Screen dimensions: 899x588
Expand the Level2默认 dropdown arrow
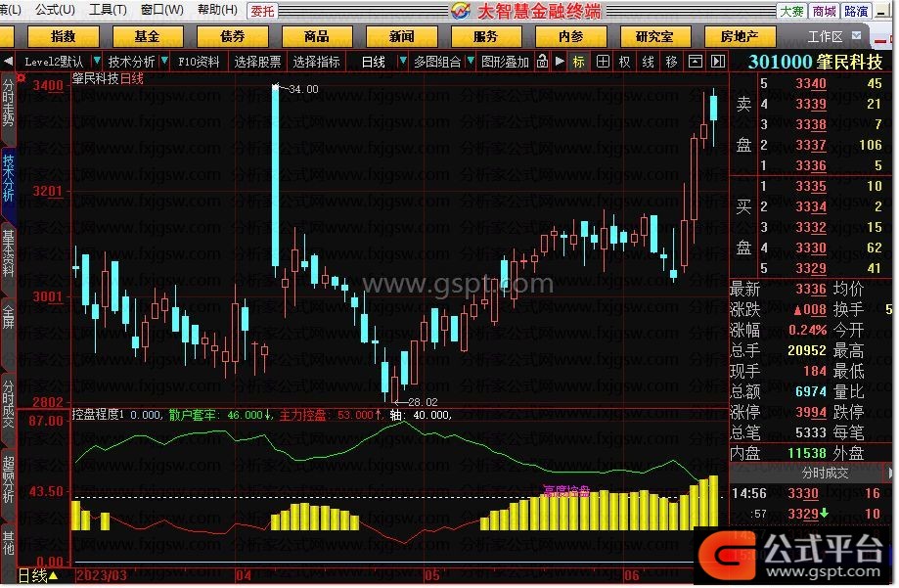pos(97,61)
